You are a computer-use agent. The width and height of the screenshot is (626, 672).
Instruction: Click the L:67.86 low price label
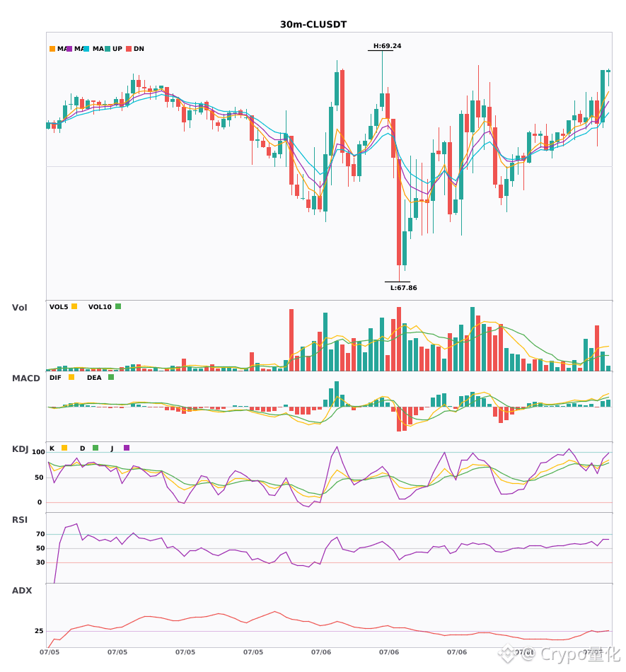(404, 288)
